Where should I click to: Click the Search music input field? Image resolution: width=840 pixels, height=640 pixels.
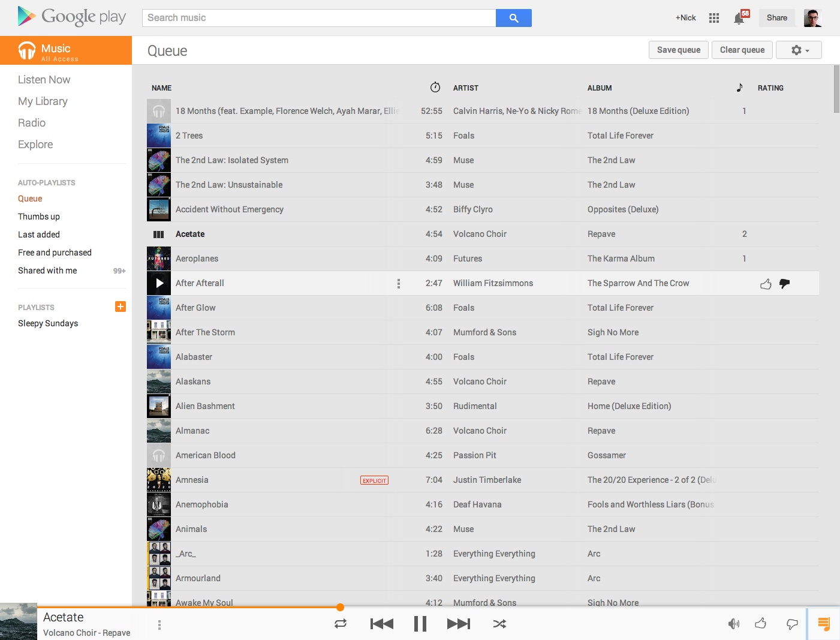[319, 18]
